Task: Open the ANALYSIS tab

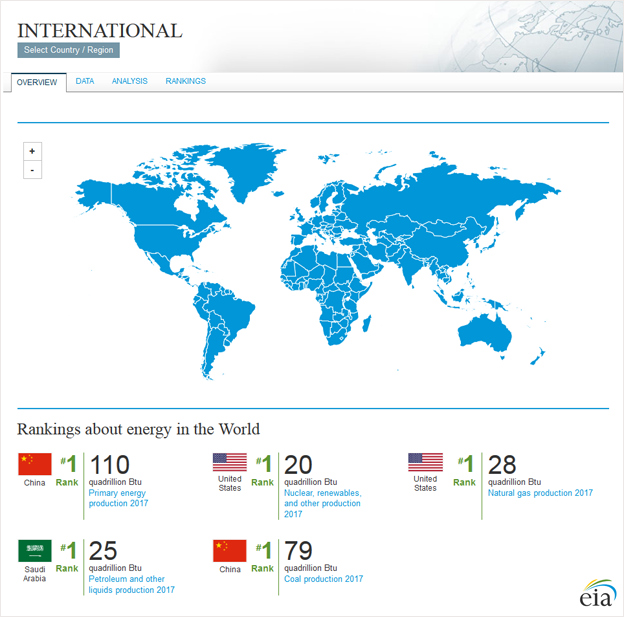Action: [129, 81]
